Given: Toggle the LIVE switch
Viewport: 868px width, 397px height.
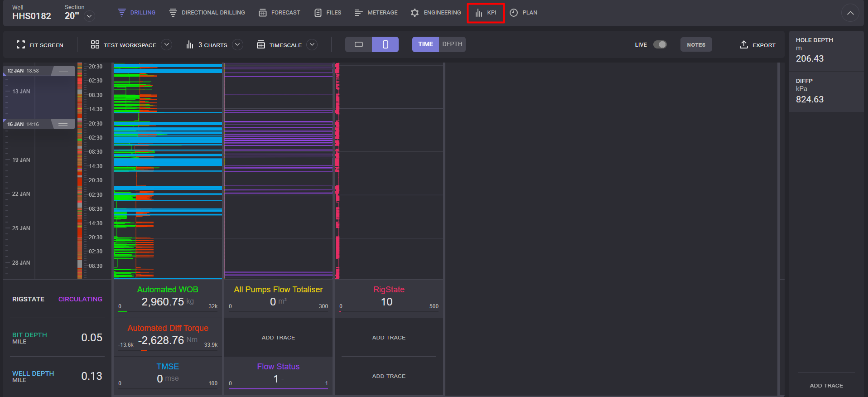Looking at the screenshot, I should [x=660, y=44].
